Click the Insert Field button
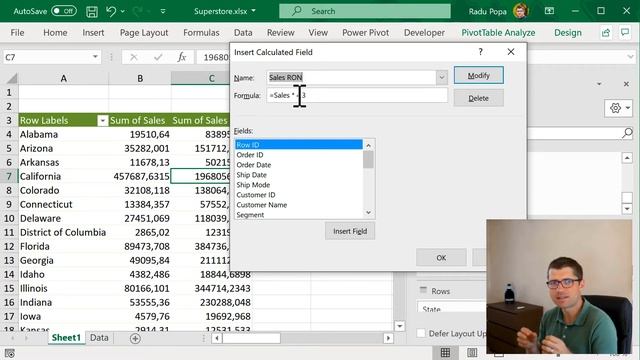 (350, 231)
